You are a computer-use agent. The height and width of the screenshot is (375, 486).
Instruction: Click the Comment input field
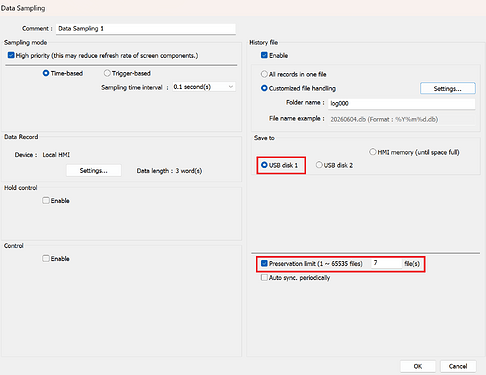point(146,29)
